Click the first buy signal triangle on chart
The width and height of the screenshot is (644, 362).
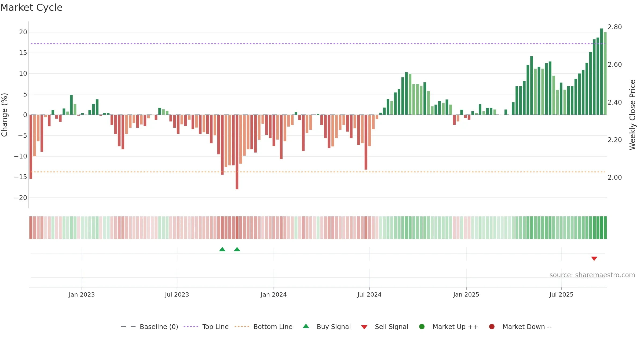point(222,249)
